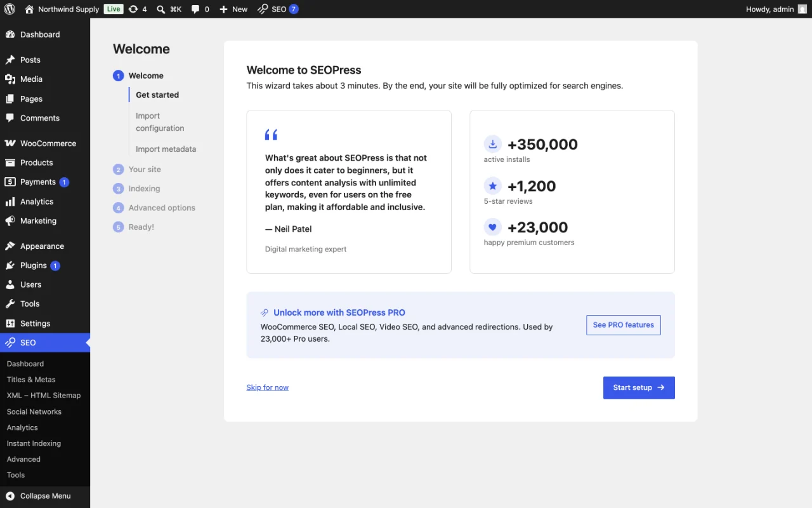Open Payments menu in sidebar
This screenshot has width=812, height=508.
(x=45, y=182)
